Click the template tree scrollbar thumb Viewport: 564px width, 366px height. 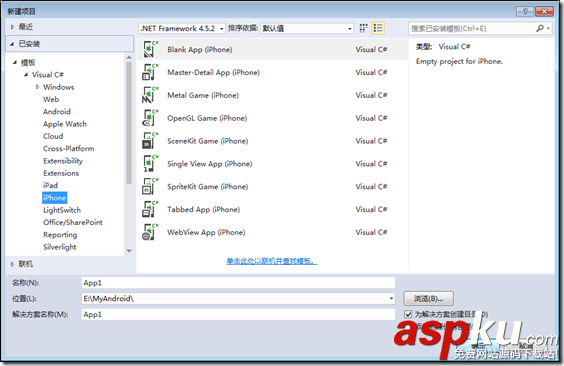[129, 123]
